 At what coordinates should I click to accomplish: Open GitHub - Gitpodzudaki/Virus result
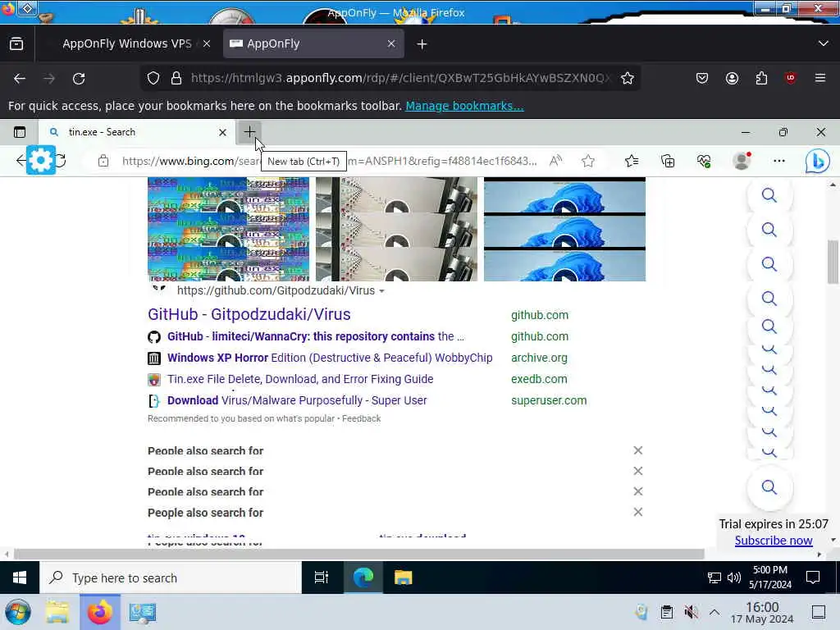(x=249, y=314)
